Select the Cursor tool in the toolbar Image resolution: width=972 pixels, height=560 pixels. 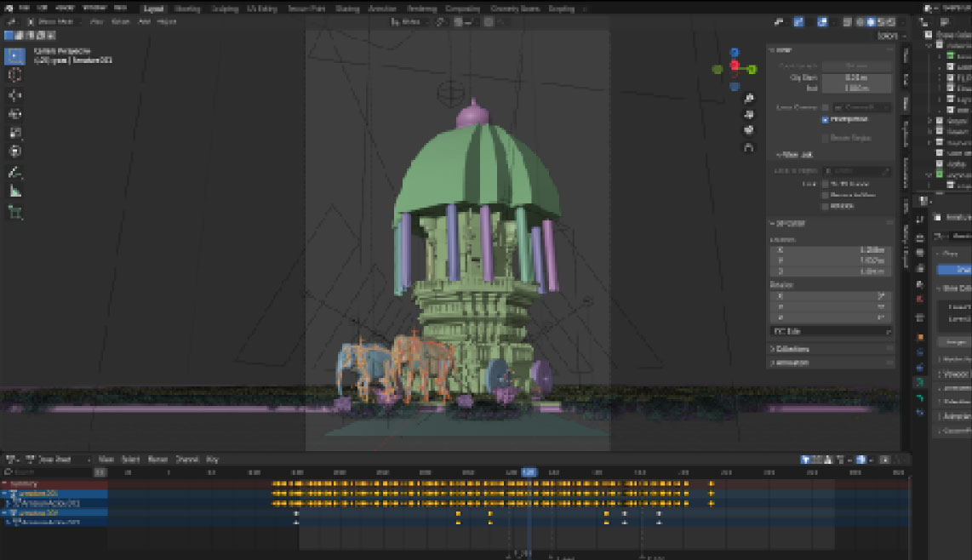(15, 75)
